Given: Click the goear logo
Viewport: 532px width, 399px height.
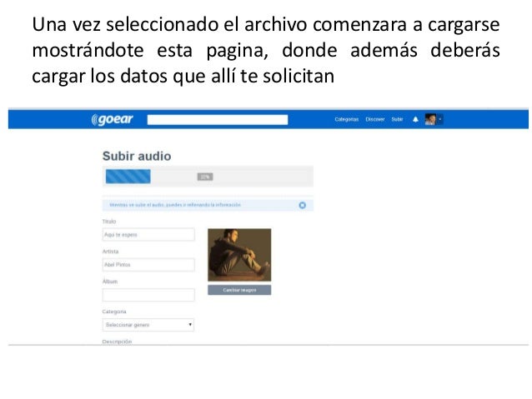Looking at the screenshot, I should 113,119.
